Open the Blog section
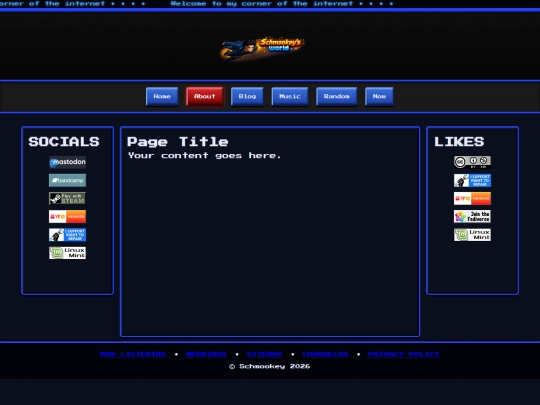Image resolution: width=540 pixels, height=405 pixels. point(247,96)
